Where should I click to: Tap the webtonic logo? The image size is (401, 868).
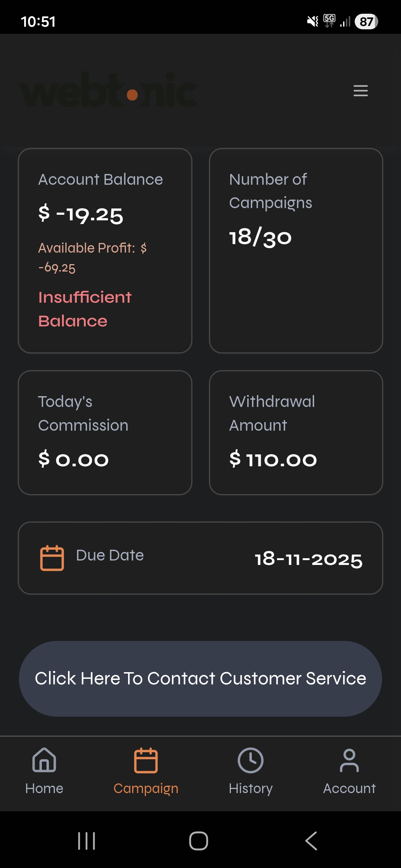pos(108,91)
